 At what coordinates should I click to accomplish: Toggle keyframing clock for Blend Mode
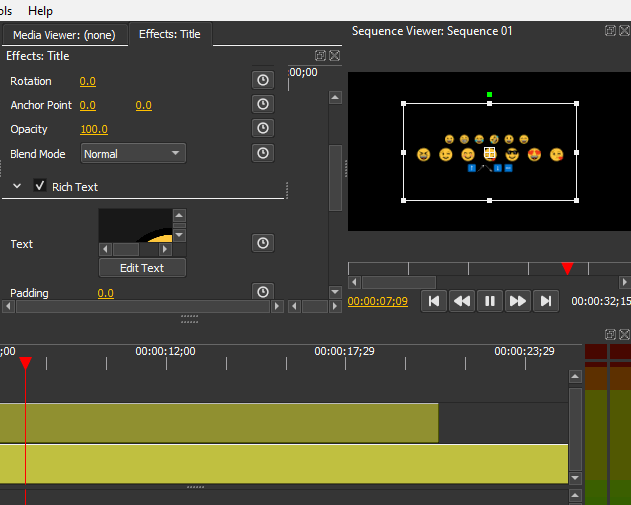263,153
